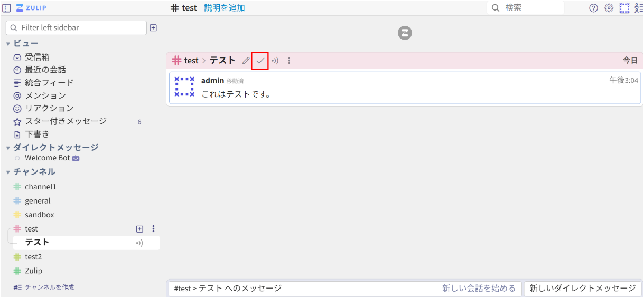Screen dimensions: 644x298
Task: Open the test2 channel
Action: [x=33, y=257]
